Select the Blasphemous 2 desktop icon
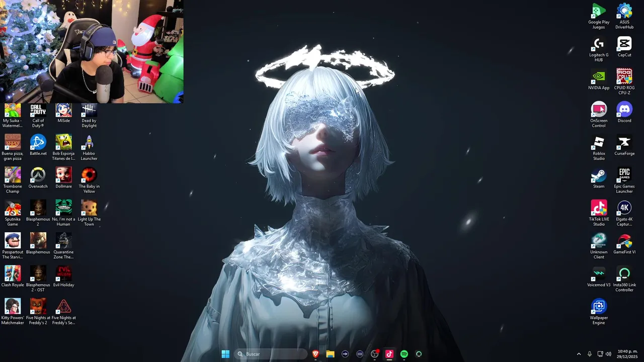The image size is (644, 362). click(x=38, y=214)
